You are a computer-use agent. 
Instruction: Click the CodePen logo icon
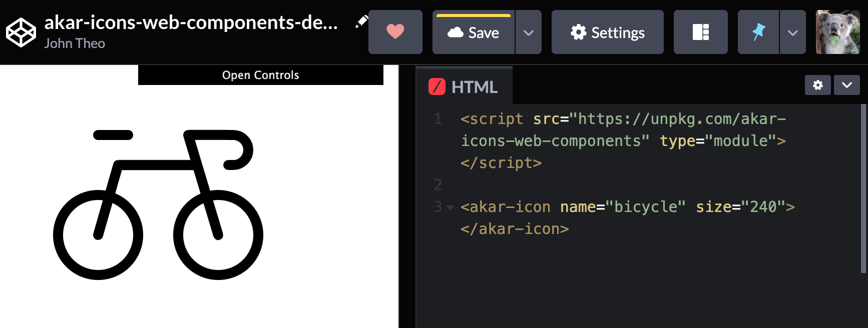pyautogui.click(x=21, y=32)
